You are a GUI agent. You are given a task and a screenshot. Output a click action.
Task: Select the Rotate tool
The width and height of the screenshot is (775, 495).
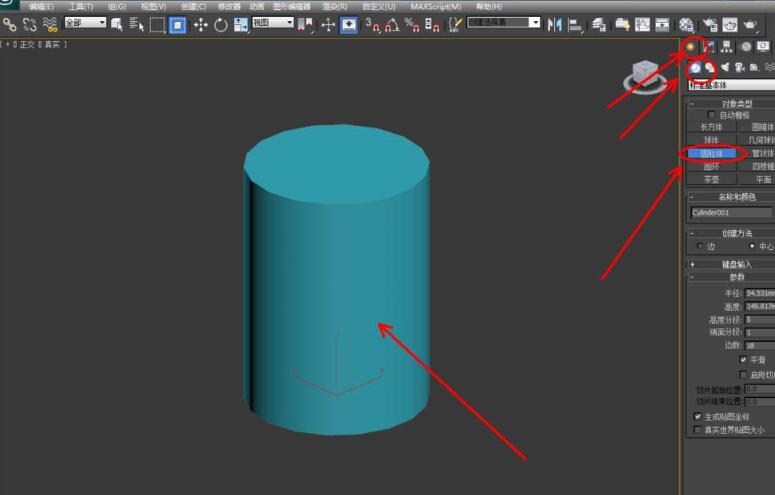click(220, 25)
